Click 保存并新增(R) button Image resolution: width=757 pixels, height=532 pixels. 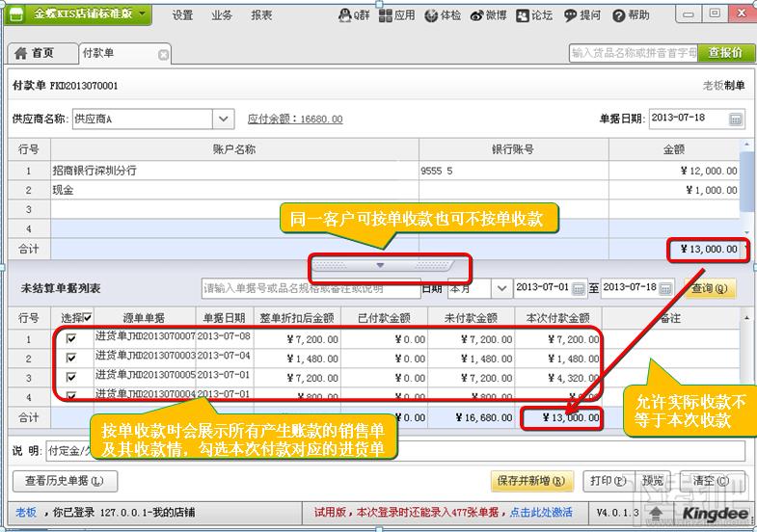pos(532,481)
